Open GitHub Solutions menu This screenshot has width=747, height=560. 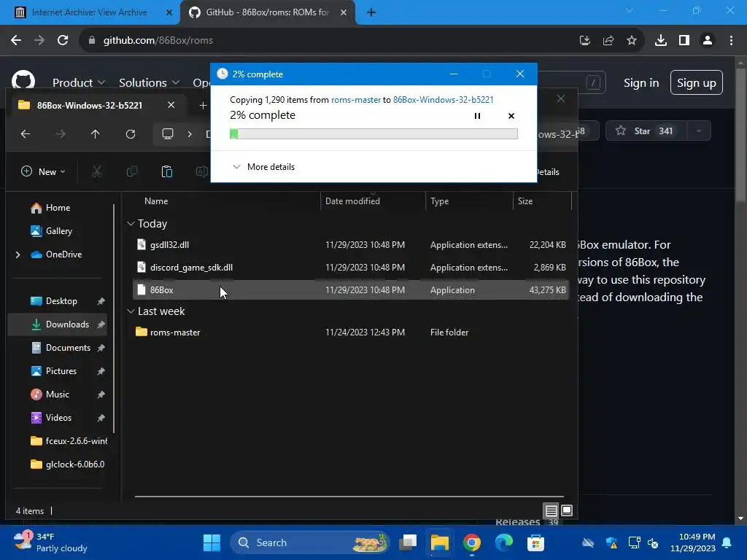(149, 82)
